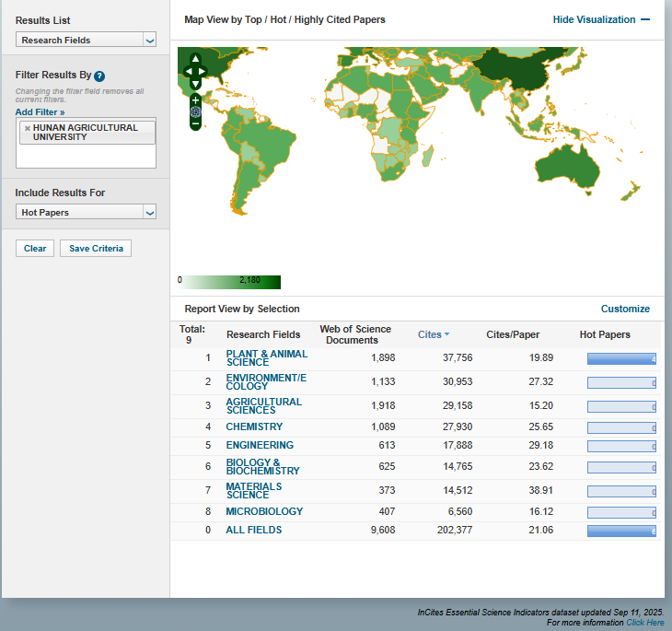The width and height of the screenshot is (672, 631).
Task: Reset map to full world view
Action: pyautogui.click(x=195, y=111)
